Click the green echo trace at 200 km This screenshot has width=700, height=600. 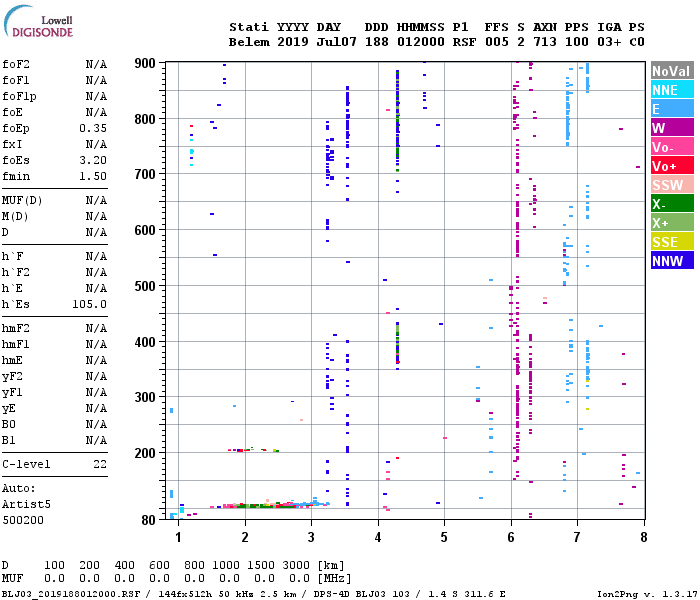coord(253,450)
